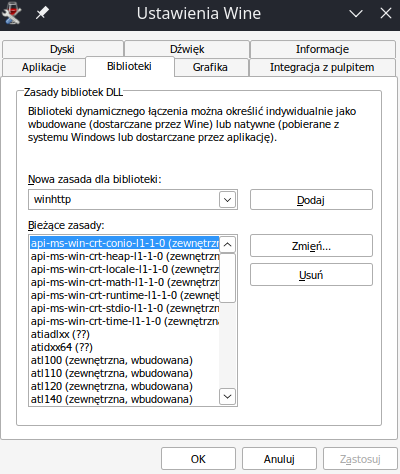Expand the new library policy dropdown arrow
400x474 pixels.
point(228,200)
